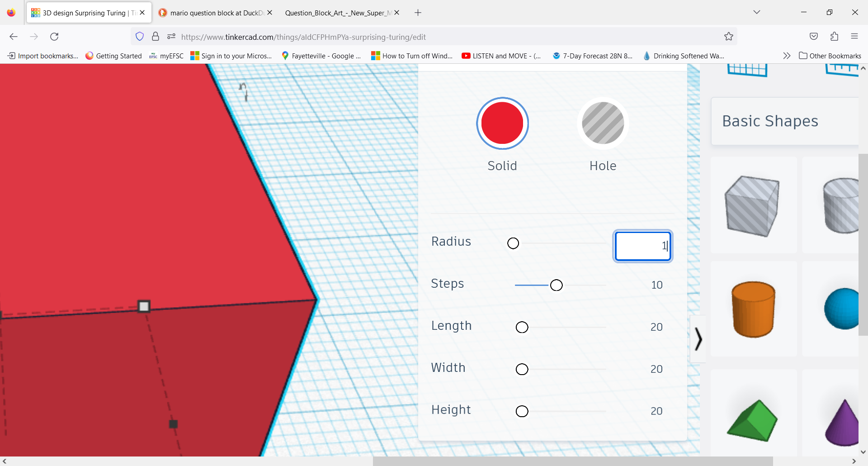The width and height of the screenshot is (868, 466).
Task: Click the site permissions icon
Action: pyautogui.click(x=171, y=37)
